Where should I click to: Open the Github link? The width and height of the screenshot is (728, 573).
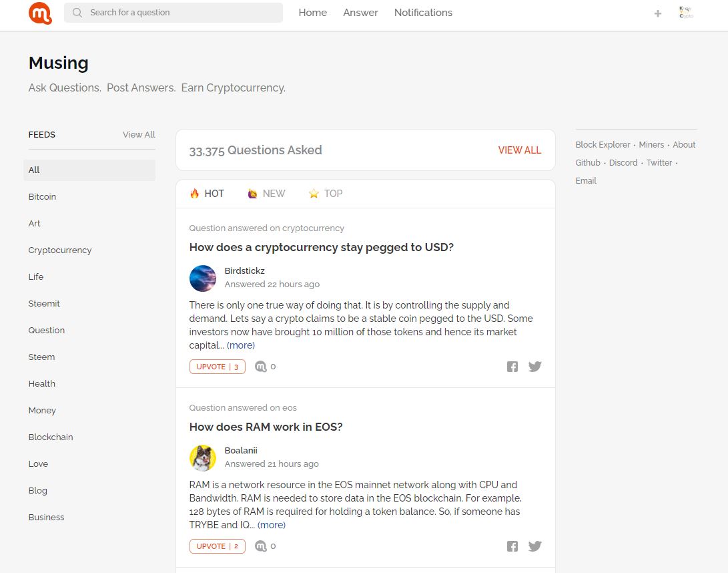588,163
